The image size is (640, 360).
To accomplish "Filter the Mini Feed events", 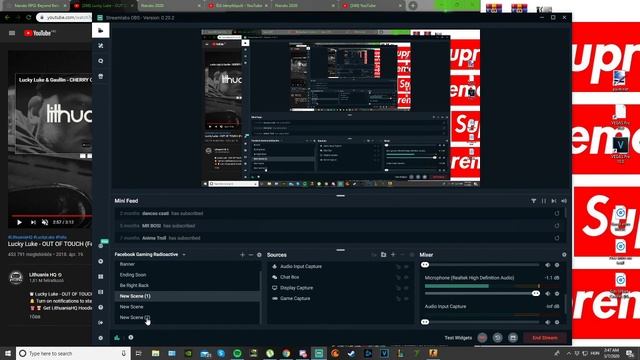I will (x=533, y=201).
